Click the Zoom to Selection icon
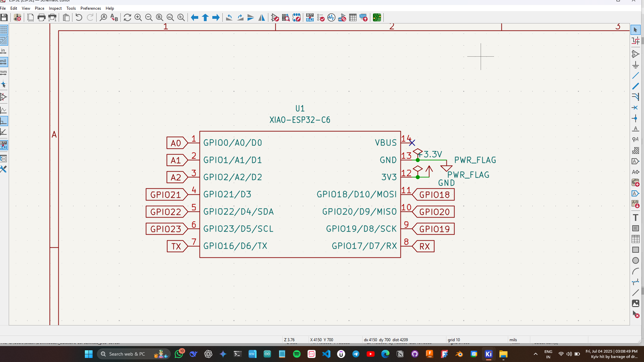The height and width of the screenshot is (362, 644). pyautogui.click(x=181, y=17)
